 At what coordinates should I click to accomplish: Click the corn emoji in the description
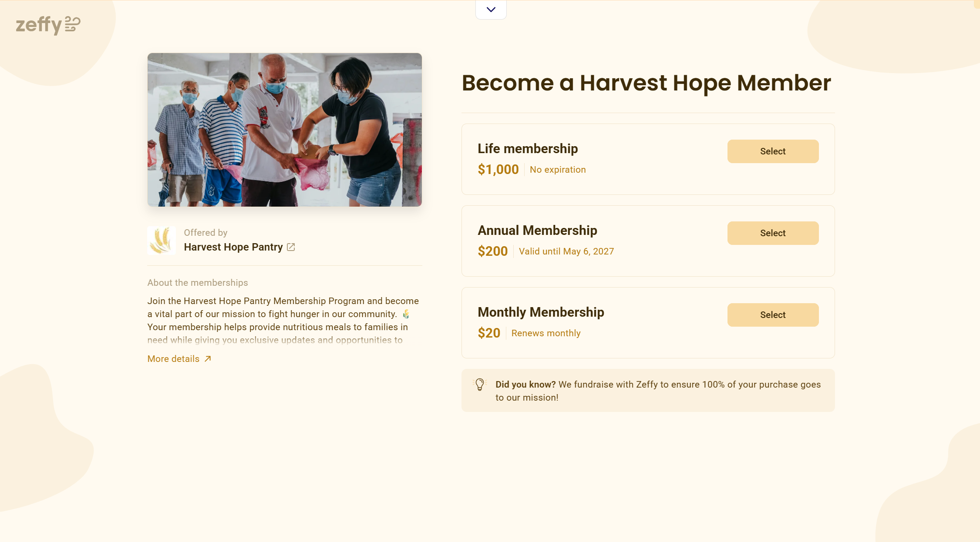(406, 314)
